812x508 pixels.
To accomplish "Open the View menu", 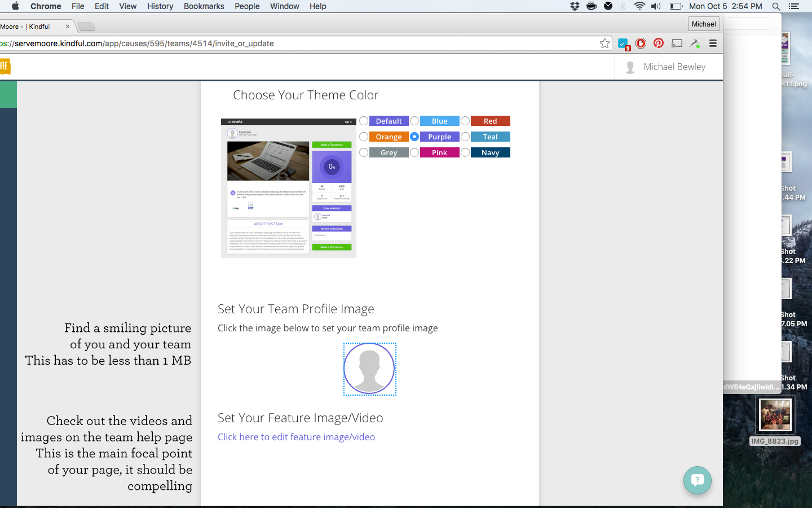I will pos(128,6).
